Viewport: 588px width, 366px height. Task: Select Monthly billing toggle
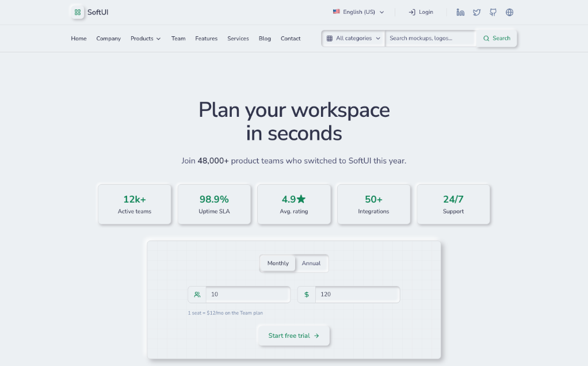click(278, 263)
